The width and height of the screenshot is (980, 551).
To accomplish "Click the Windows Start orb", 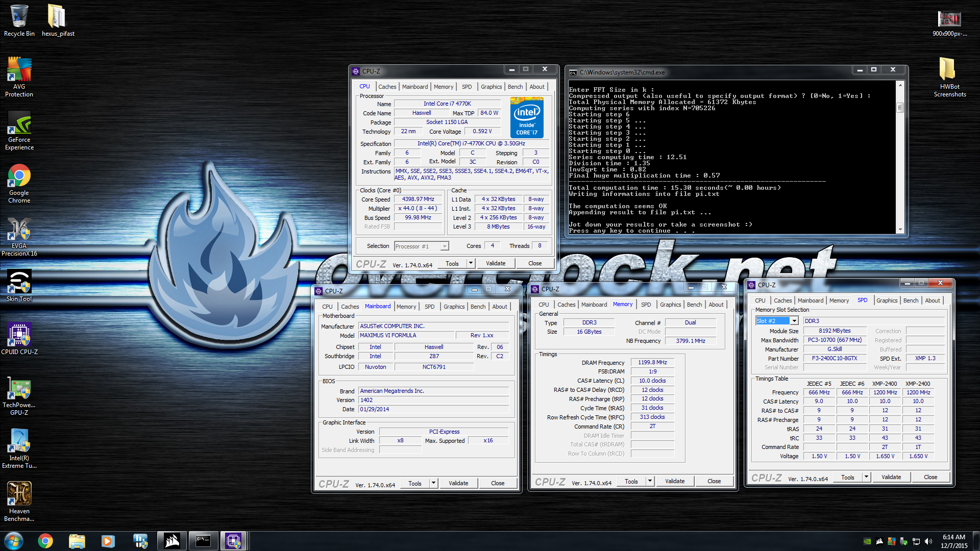I will point(14,541).
